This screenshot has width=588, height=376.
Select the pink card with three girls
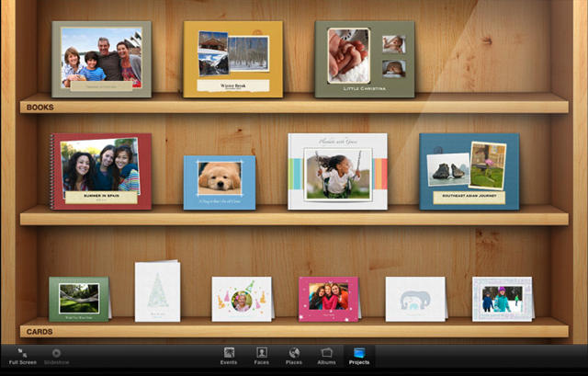(329, 299)
